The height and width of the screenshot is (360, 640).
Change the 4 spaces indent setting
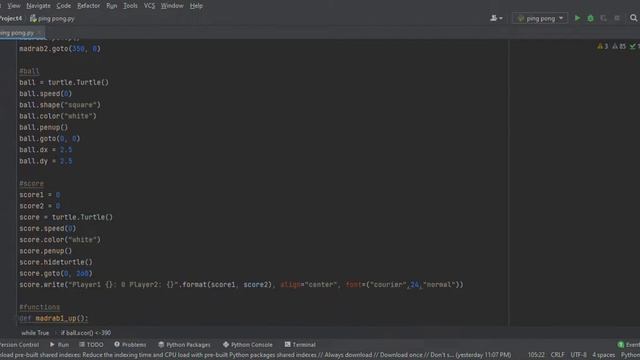point(604,355)
